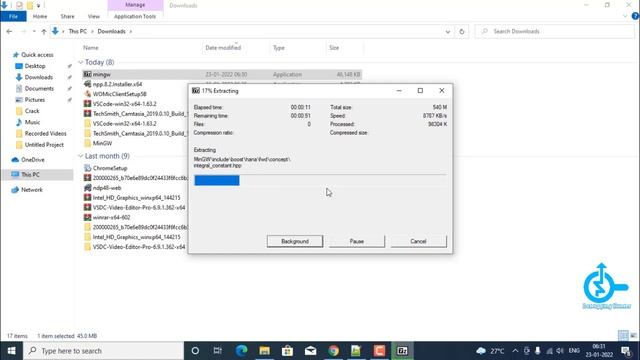Open the Help question mark icon

(635, 16)
